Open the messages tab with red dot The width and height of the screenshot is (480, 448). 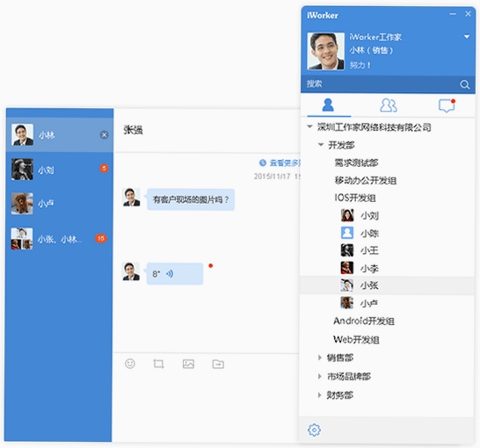[447, 105]
